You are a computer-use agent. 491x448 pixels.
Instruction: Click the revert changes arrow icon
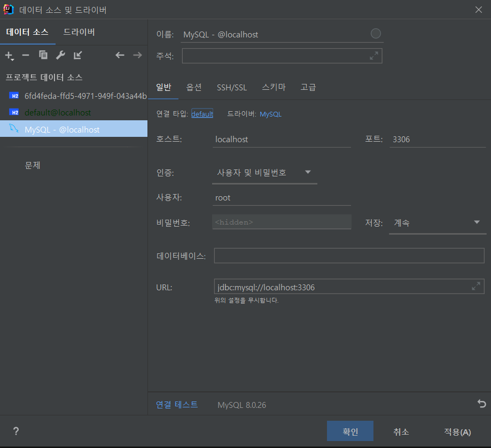481,404
